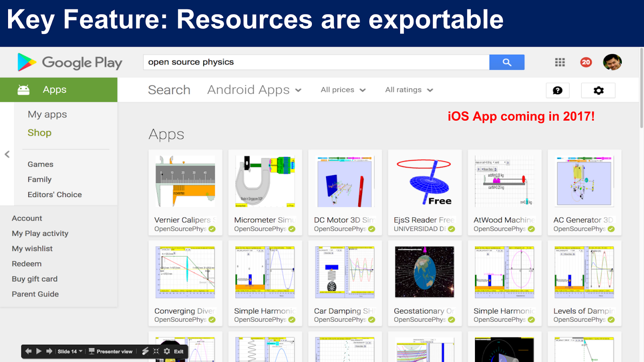Click the AC Generator 3D title
The width and height of the screenshot is (644, 362).
point(584,220)
